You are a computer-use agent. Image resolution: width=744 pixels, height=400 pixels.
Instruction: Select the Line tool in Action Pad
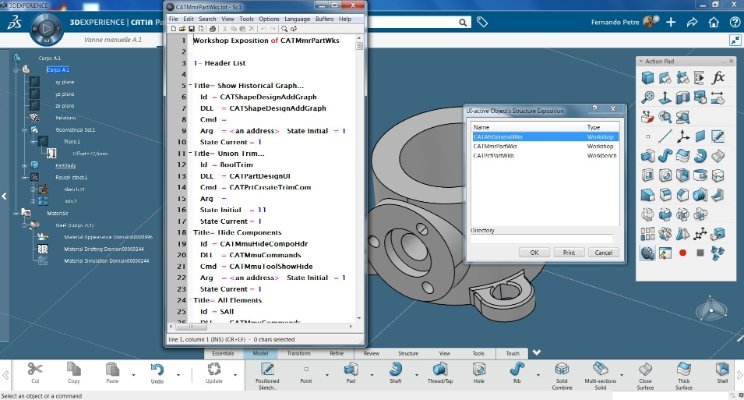tap(665, 137)
